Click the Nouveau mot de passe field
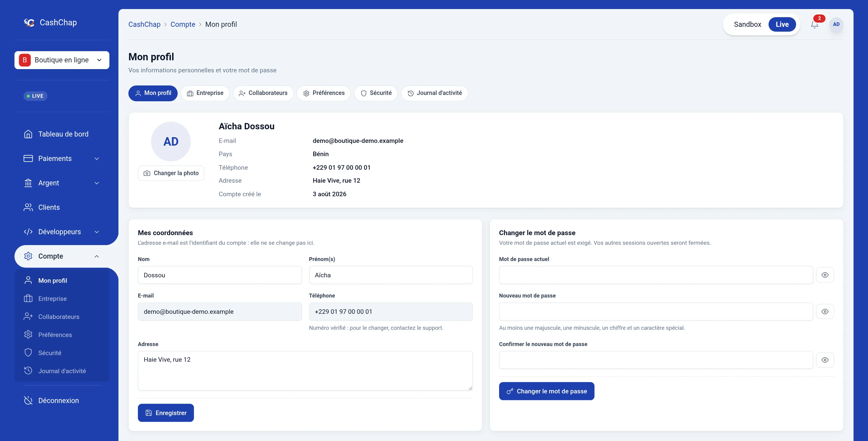The height and width of the screenshot is (441, 868). coord(656,312)
